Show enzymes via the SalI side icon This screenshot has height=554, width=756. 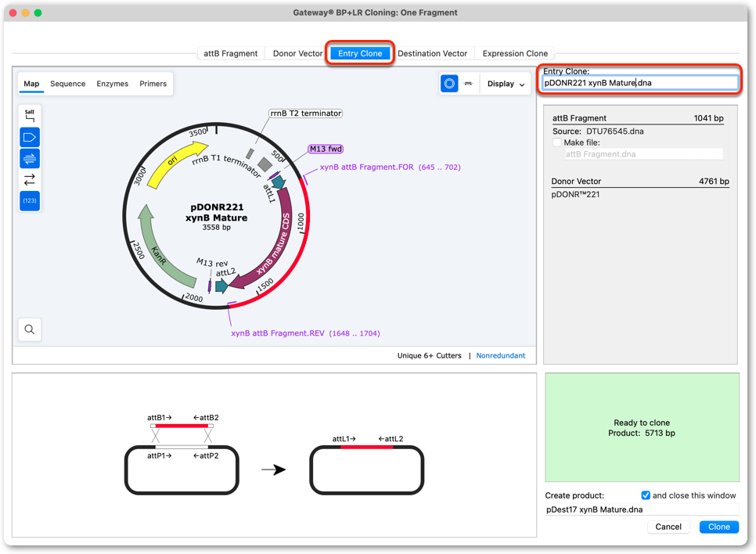(30, 116)
